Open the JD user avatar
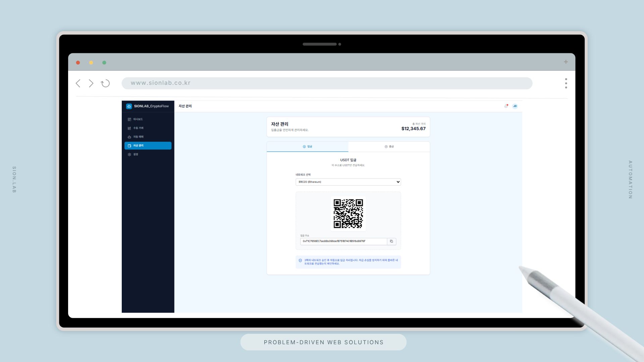Image resolution: width=644 pixels, height=362 pixels. coord(515,106)
